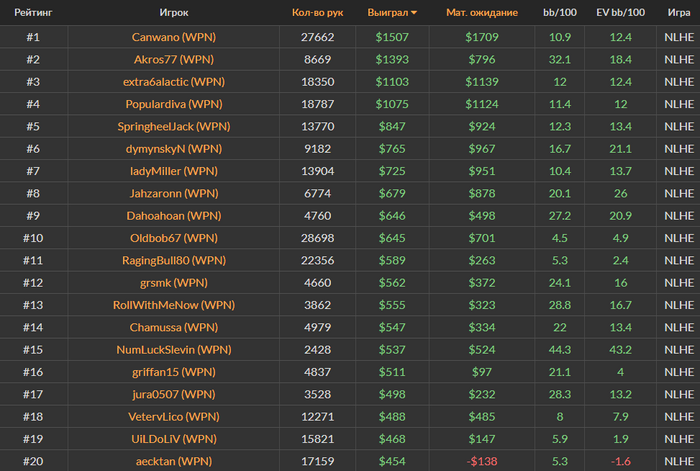The height and width of the screenshot is (471, 700).
Task: Open player aecktan (WPN) profile
Action: 174,461
